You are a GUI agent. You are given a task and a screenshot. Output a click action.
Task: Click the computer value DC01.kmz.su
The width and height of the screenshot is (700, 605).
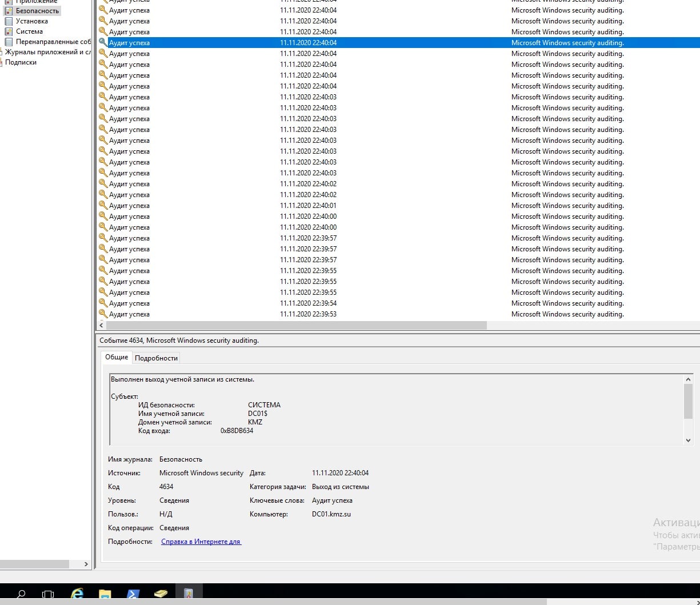point(331,514)
